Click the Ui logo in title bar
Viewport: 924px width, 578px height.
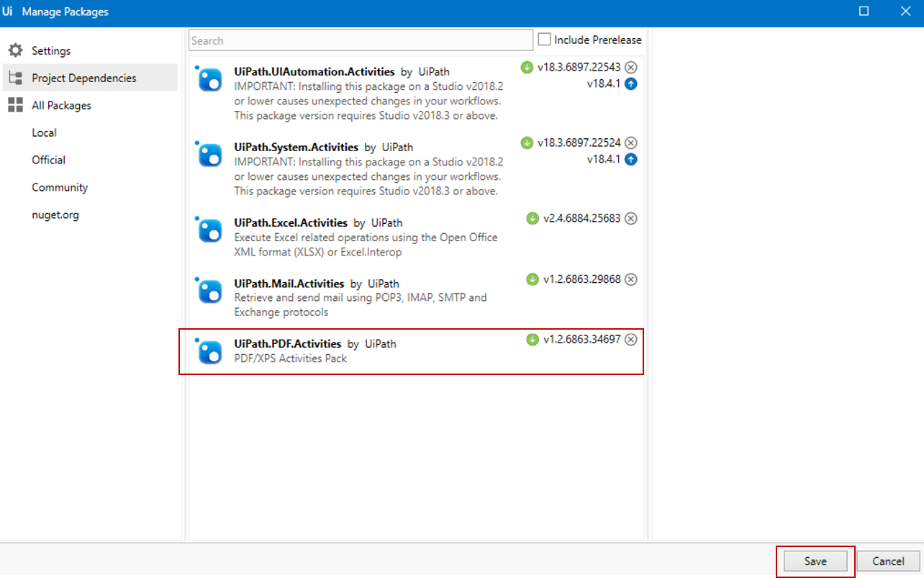[x=8, y=12]
